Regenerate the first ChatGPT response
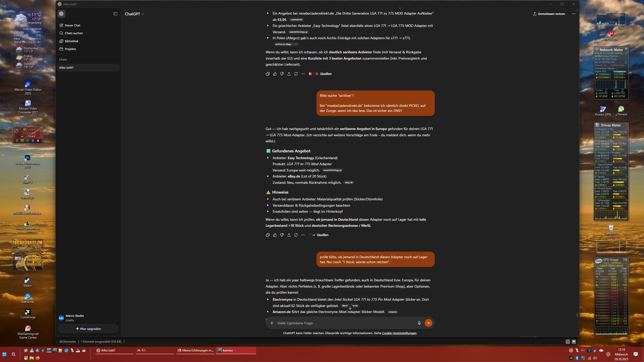Viewport: 644px width, 362px height. 296,74
